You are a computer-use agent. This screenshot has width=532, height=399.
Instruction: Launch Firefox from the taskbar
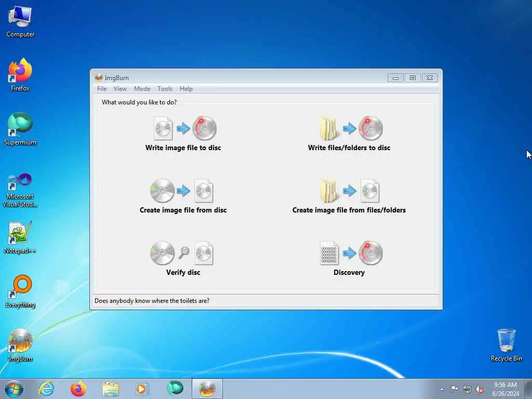(78, 389)
